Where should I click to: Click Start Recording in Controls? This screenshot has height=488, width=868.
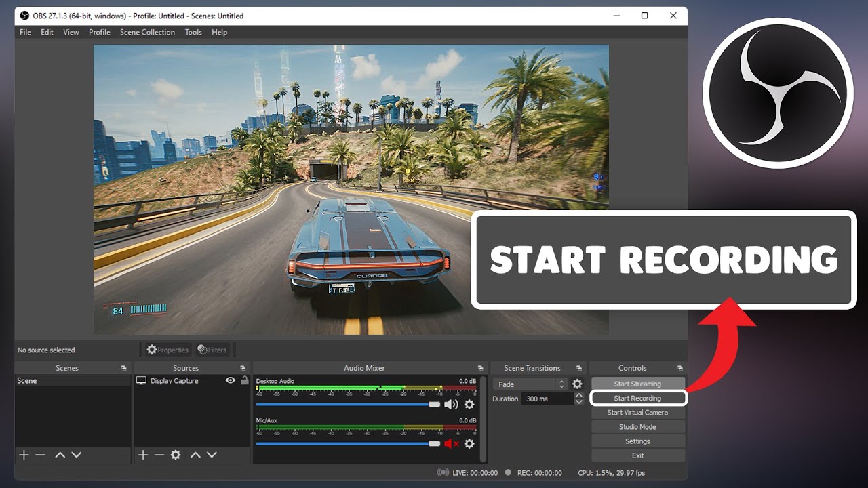637,398
